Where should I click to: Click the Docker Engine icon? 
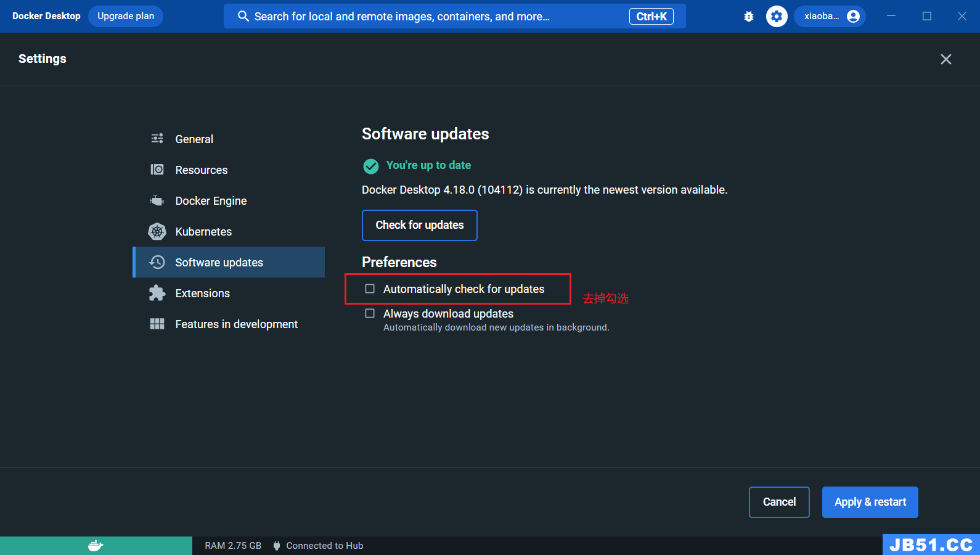point(157,200)
